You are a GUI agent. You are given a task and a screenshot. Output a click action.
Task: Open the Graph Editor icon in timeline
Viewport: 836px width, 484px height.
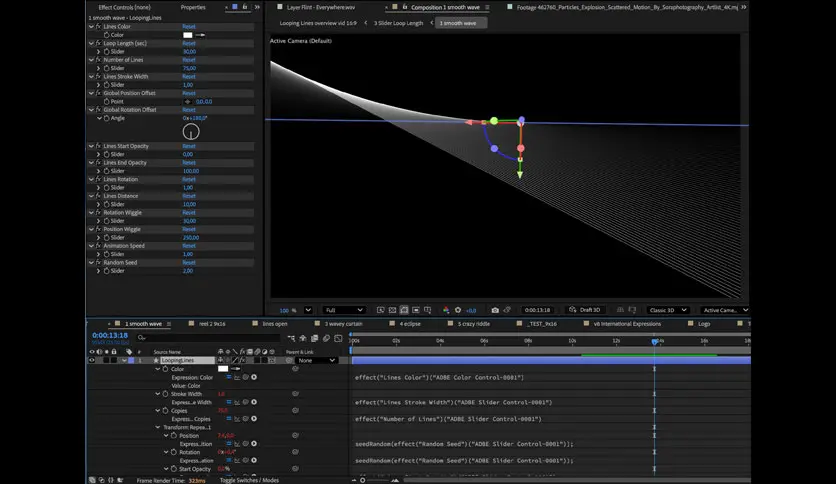pyautogui.click(x=338, y=338)
